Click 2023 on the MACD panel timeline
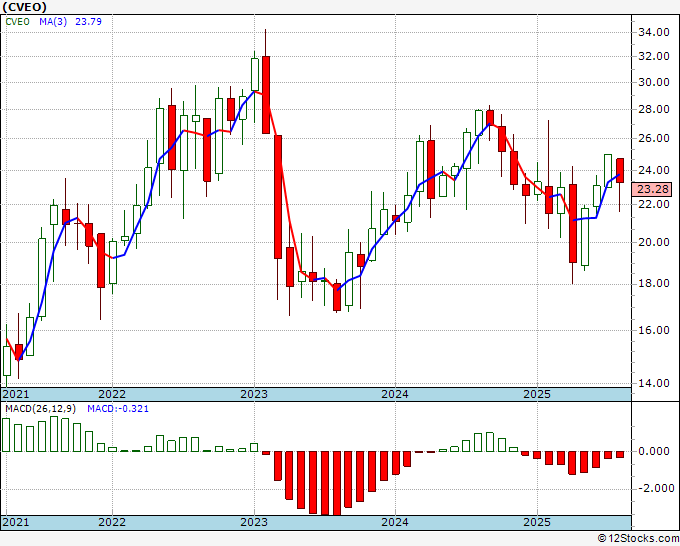 coord(254,522)
